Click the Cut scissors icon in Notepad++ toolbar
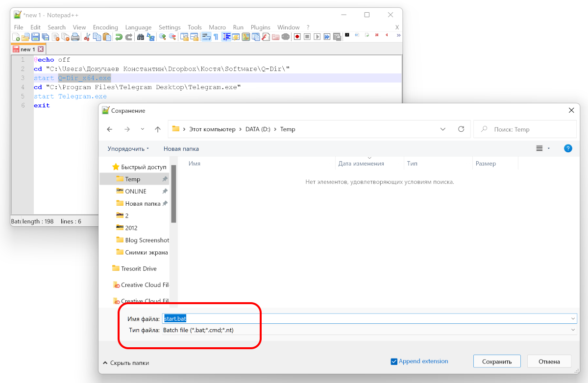This screenshot has width=588, height=383. tap(87, 37)
